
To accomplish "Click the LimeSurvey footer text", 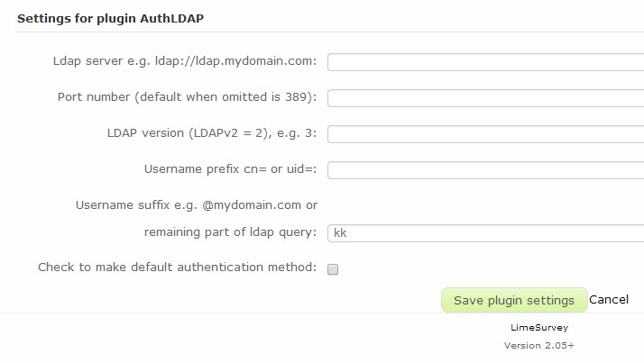I will coord(538,329).
